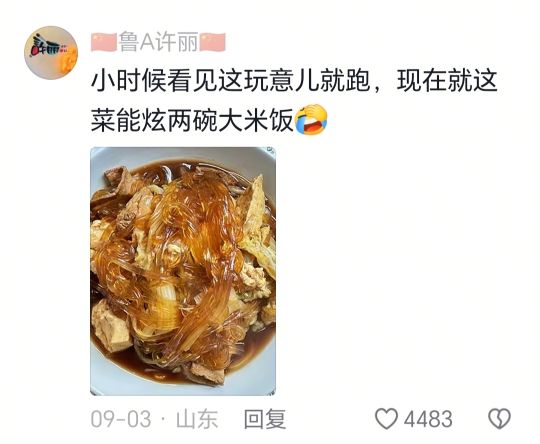Open the commenter's round profile avatar

[51, 53]
